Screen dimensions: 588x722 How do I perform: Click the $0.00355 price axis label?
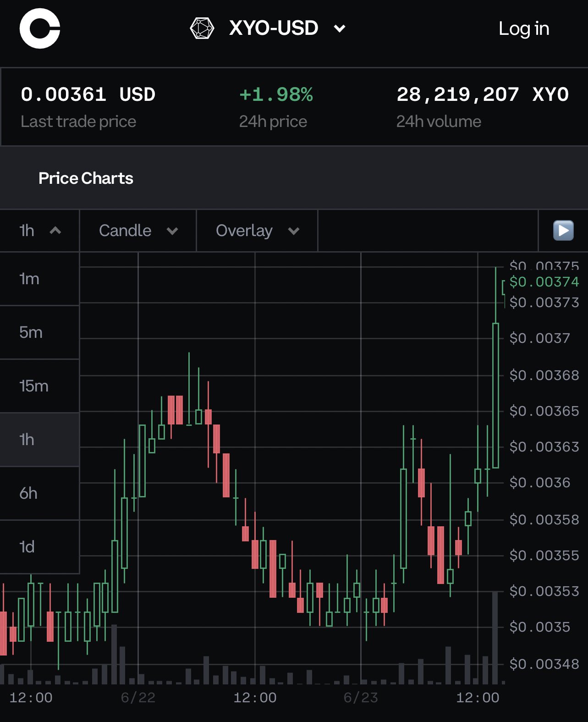(x=544, y=556)
